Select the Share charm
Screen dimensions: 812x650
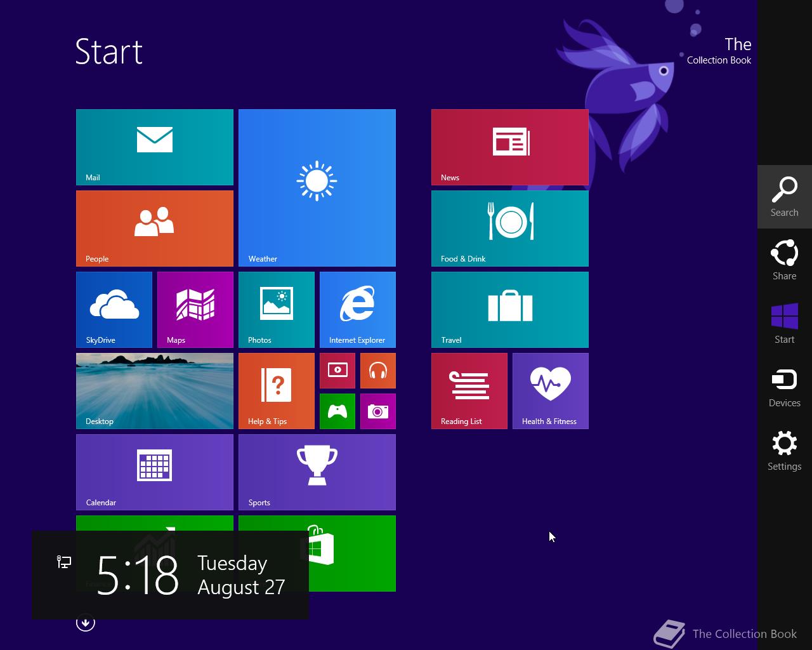click(785, 260)
